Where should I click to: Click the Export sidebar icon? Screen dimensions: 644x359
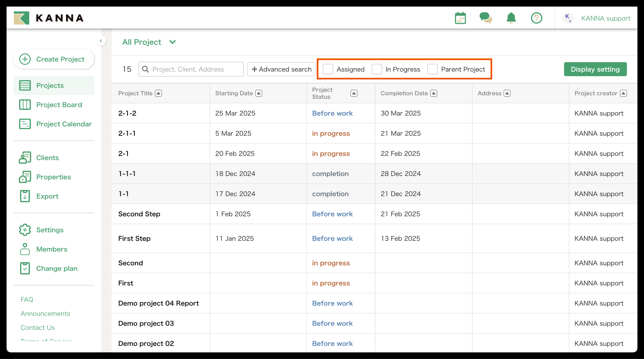(x=25, y=196)
